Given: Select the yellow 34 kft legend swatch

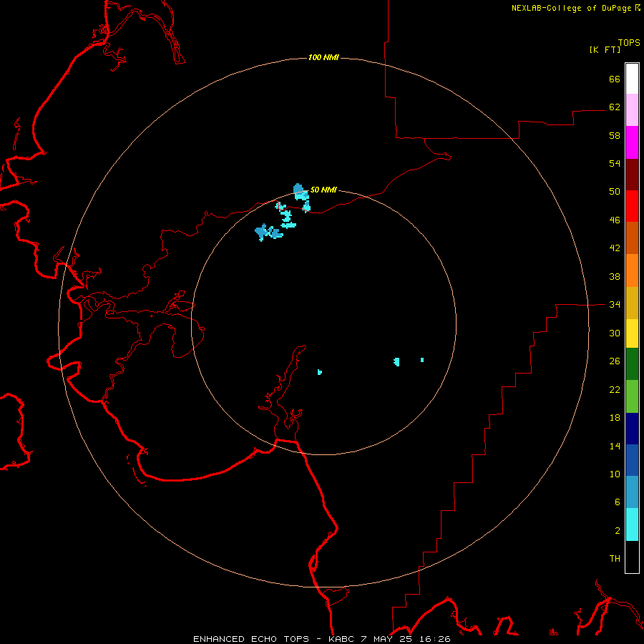Looking at the screenshot, I should click(632, 333).
